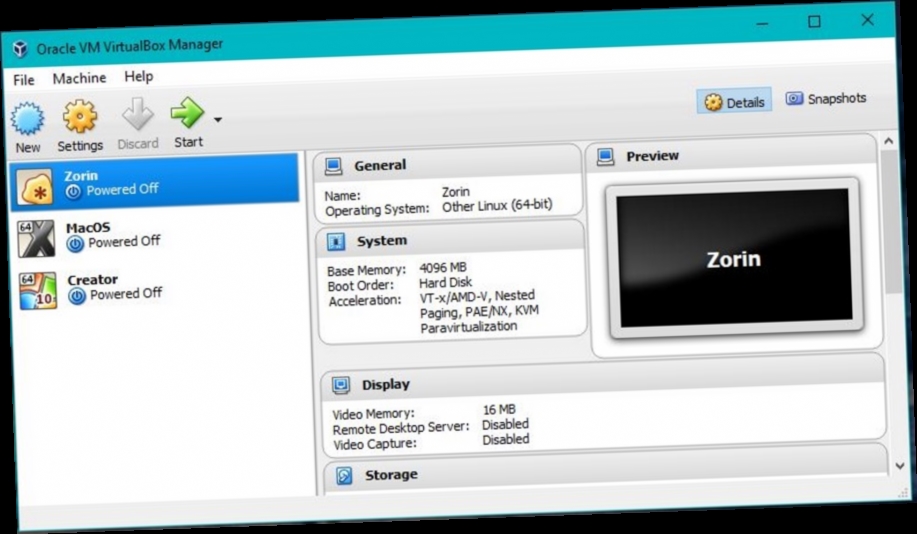Start the VM with green arrow

(x=187, y=112)
